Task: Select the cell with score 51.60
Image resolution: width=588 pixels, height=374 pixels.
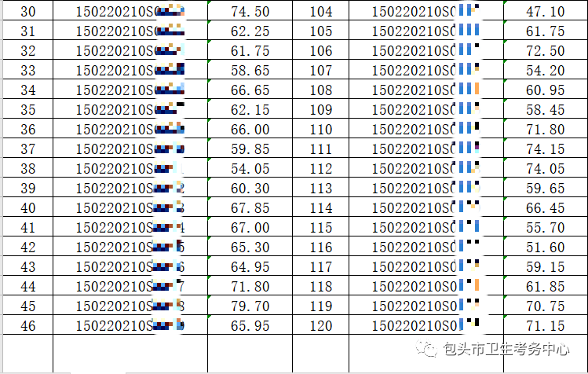Action: [545, 247]
